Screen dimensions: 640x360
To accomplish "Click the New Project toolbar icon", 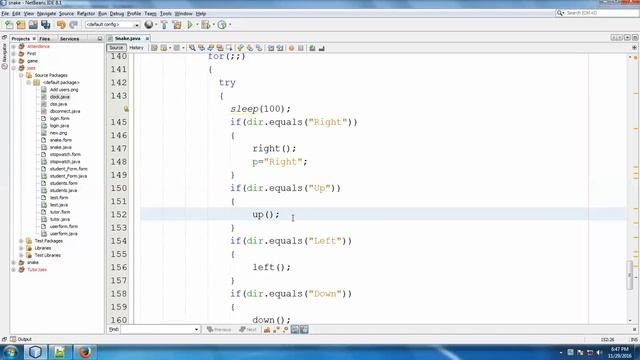I will click(21, 25).
